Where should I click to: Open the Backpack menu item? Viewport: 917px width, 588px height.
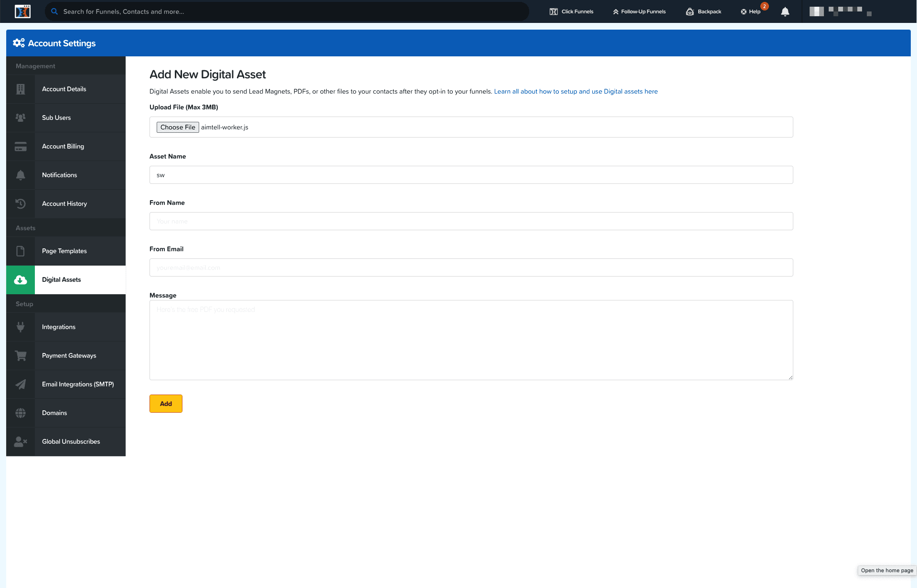click(x=704, y=11)
